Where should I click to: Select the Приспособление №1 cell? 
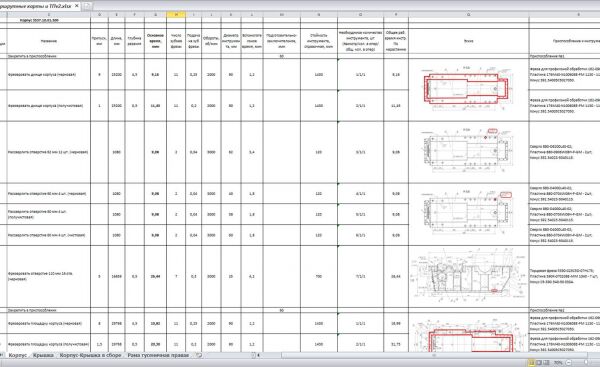point(564,56)
